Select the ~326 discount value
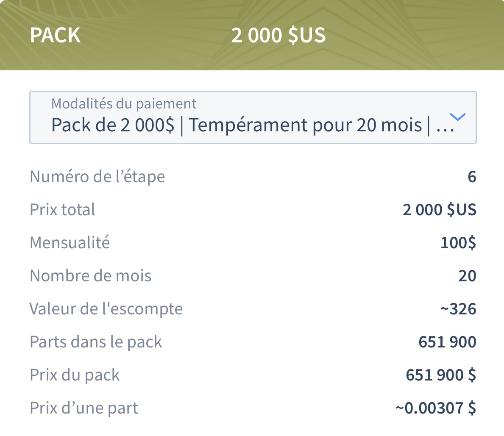The width and height of the screenshot is (504, 436). (x=458, y=309)
